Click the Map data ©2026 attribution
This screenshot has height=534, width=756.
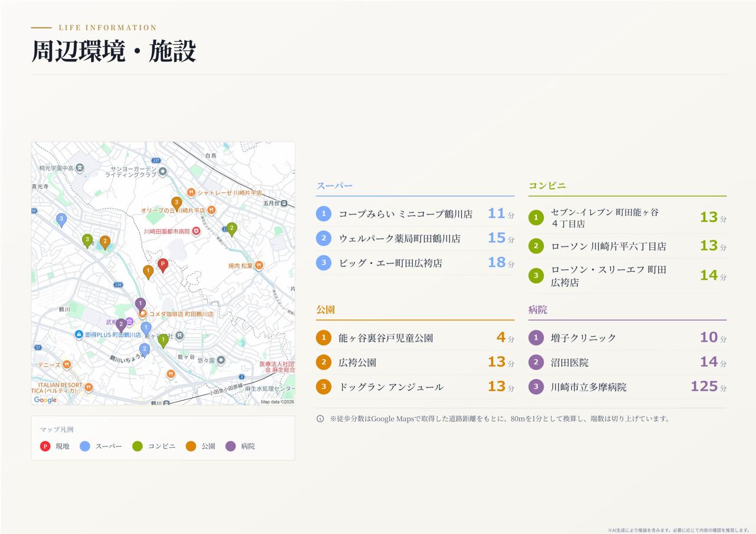(x=278, y=402)
